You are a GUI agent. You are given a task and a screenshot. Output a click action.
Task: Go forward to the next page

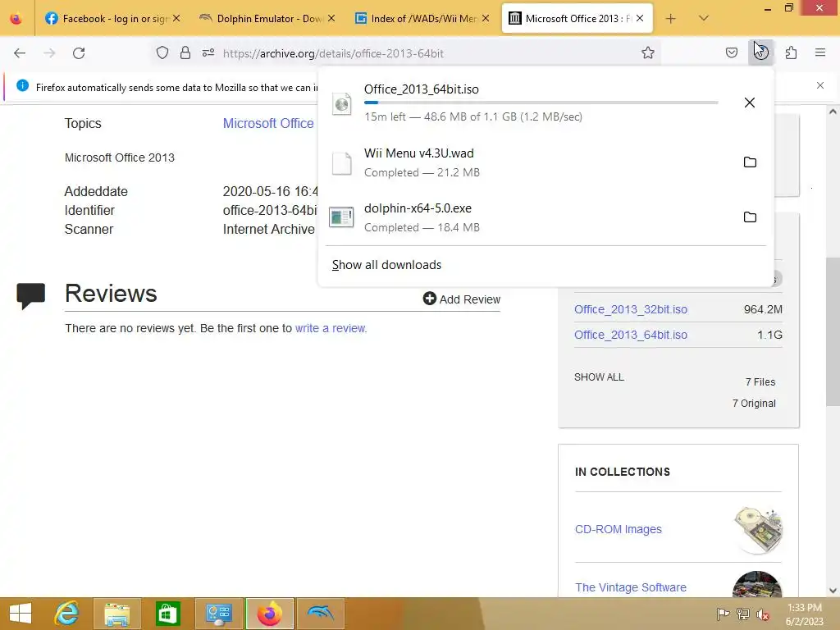pyautogui.click(x=49, y=53)
